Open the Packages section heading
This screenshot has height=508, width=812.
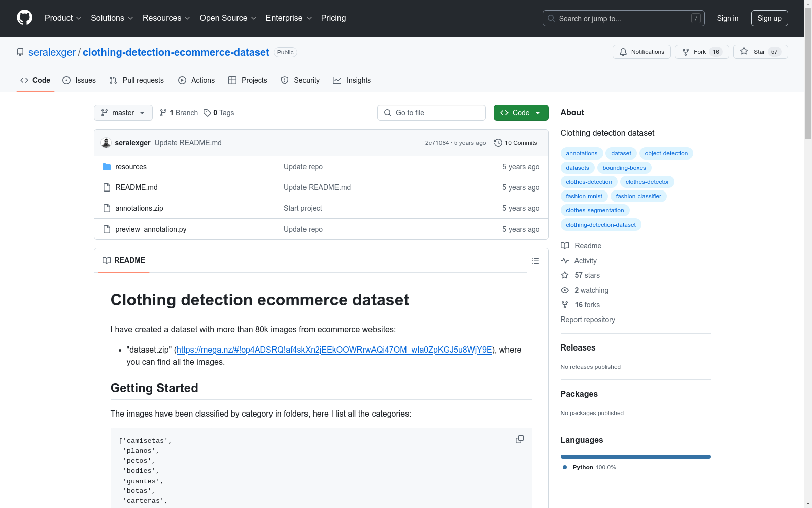579,394
